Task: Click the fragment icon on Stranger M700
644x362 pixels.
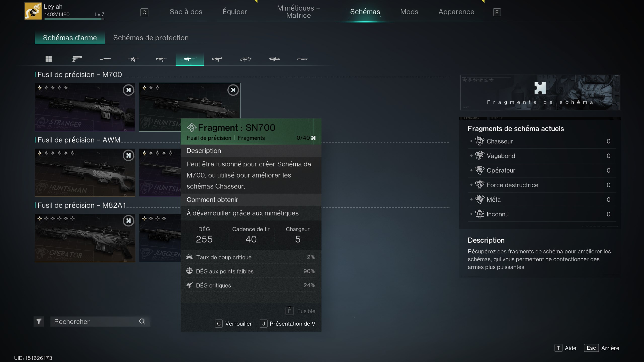Action: pyautogui.click(x=129, y=90)
